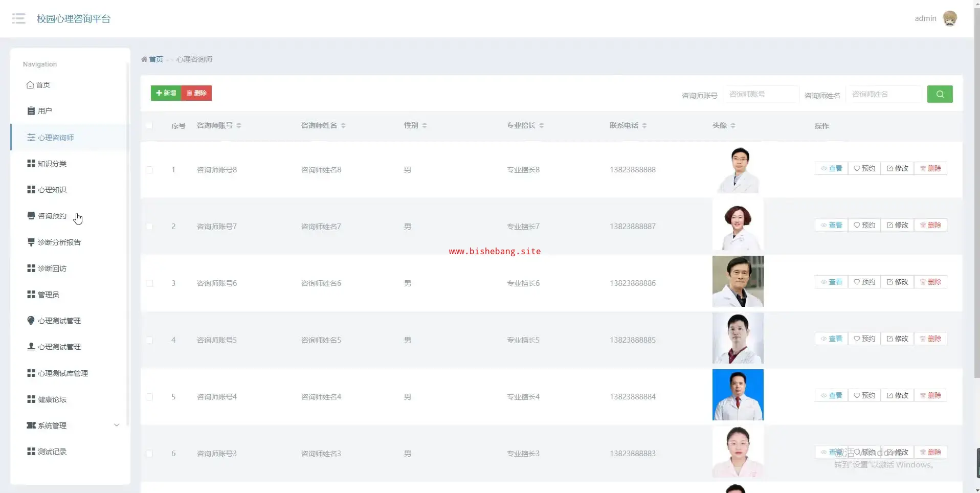Edit (修改) the 咨询师账号5 row
980x493 pixels.
tap(897, 339)
